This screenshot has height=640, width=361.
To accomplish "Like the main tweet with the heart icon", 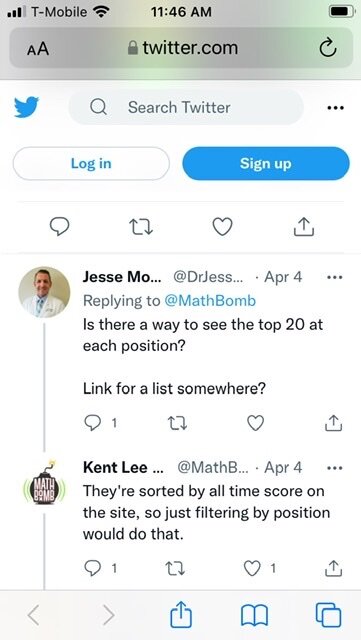I will click(x=223, y=227).
